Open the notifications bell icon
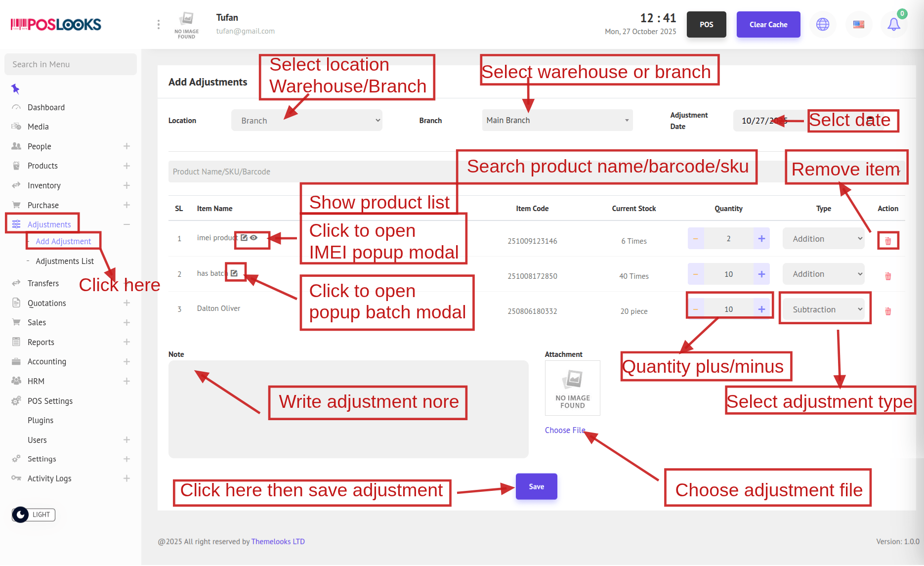 click(x=893, y=24)
